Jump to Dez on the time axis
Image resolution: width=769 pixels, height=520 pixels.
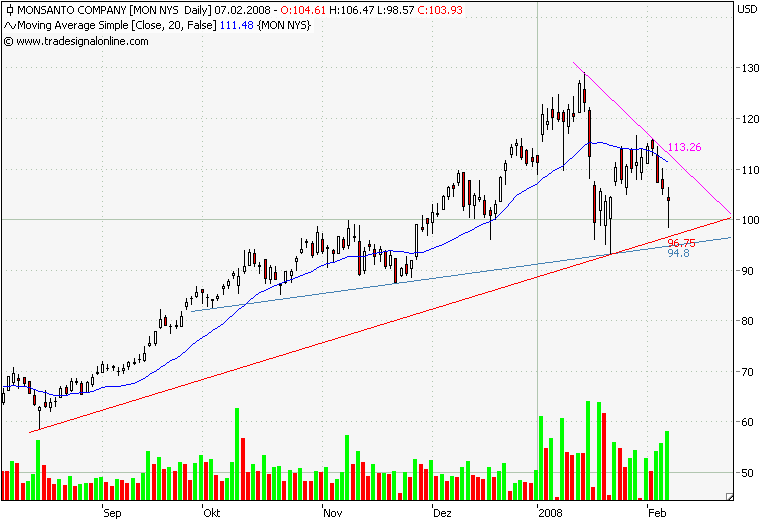(441, 512)
